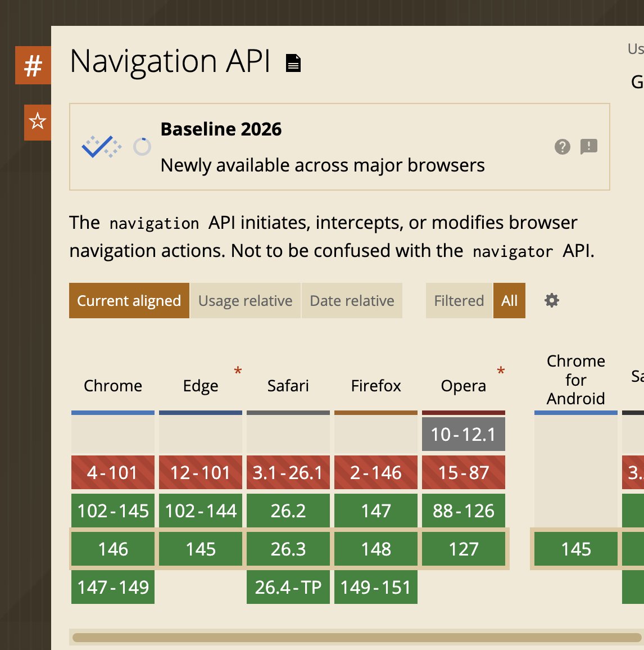
Task: Select Chrome for Android 145 cell
Action: [575, 549]
